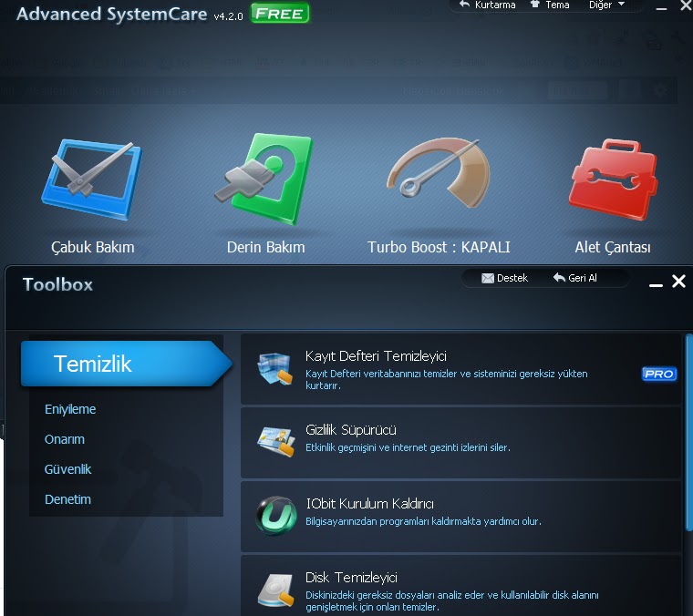Open Çabuk Bakım quick care icon
This screenshot has width=693, height=616.
point(92,179)
